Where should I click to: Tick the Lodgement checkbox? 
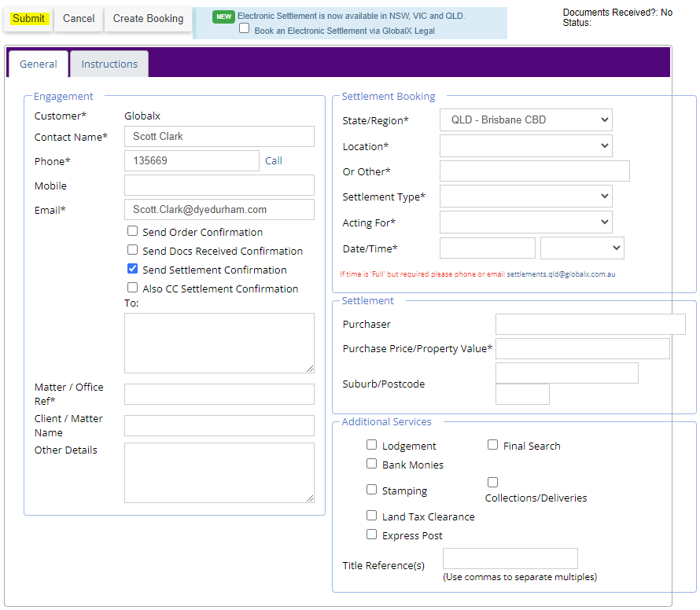pyautogui.click(x=372, y=445)
